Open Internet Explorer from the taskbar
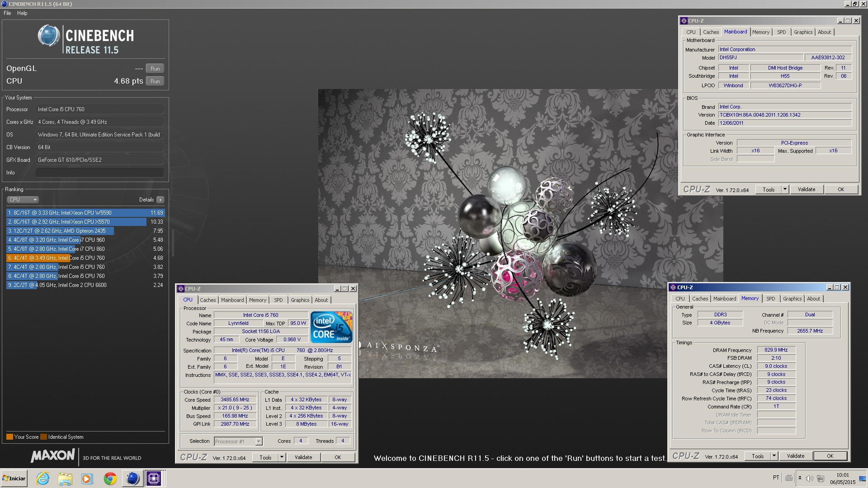868x488 pixels. click(x=43, y=479)
